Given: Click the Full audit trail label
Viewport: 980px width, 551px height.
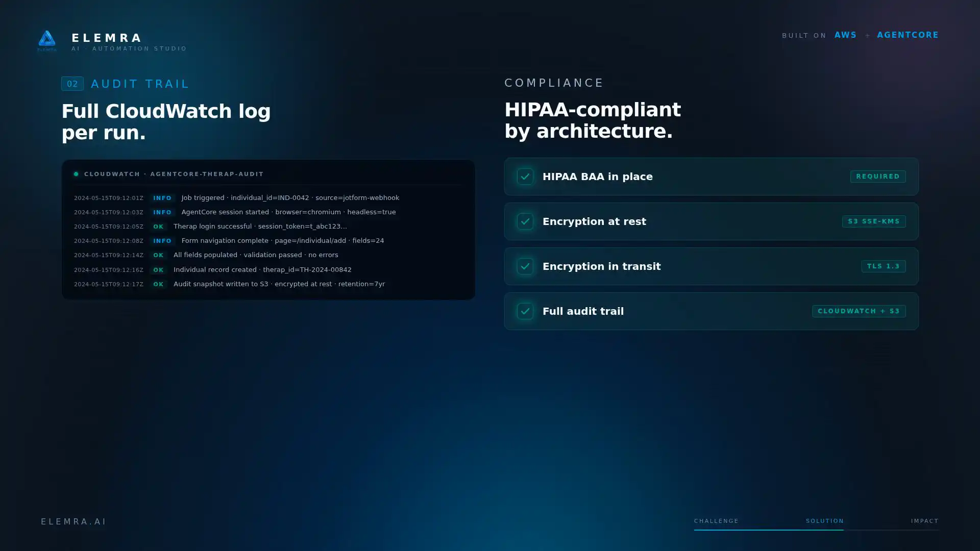Looking at the screenshot, I should tap(583, 311).
